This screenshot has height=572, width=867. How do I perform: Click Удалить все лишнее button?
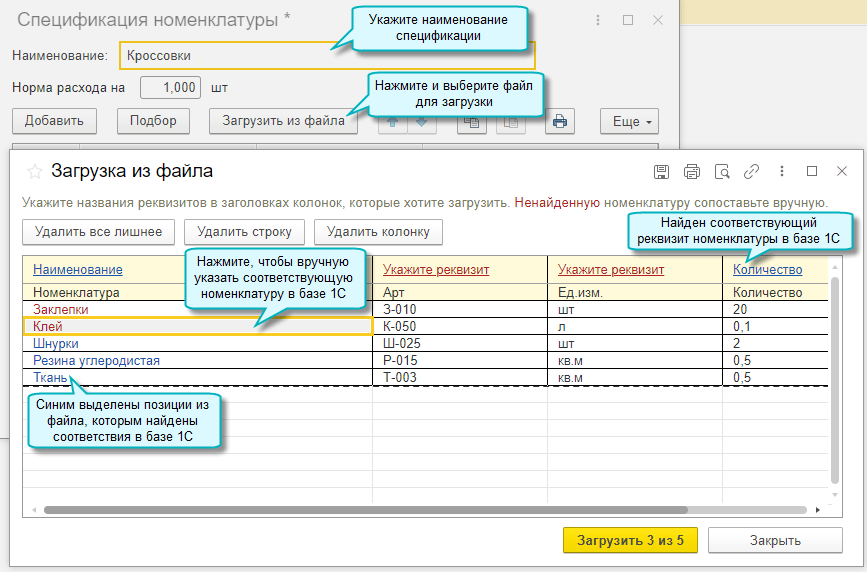click(98, 232)
